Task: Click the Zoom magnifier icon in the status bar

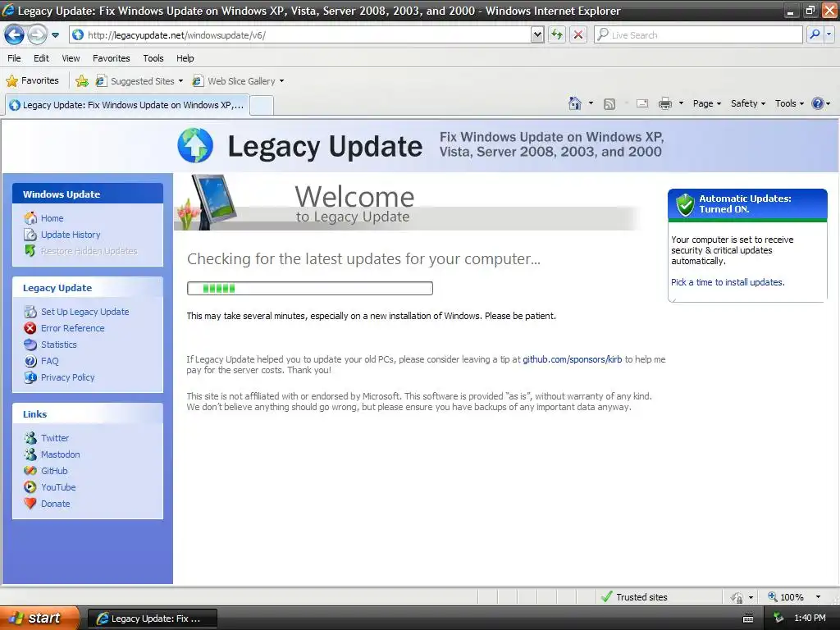Action: 773,596
